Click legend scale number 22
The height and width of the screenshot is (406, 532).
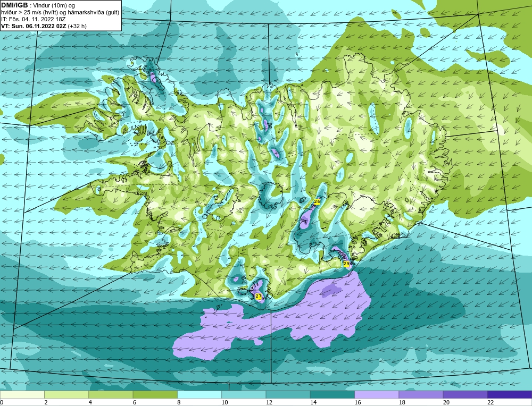click(x=491, y=402)
